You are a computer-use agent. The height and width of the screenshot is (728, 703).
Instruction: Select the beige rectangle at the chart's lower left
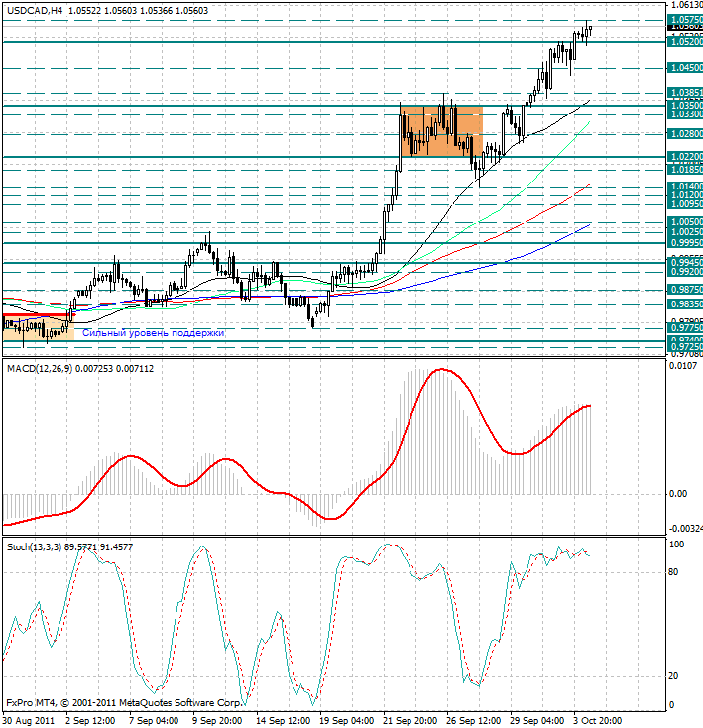[38, 328]
